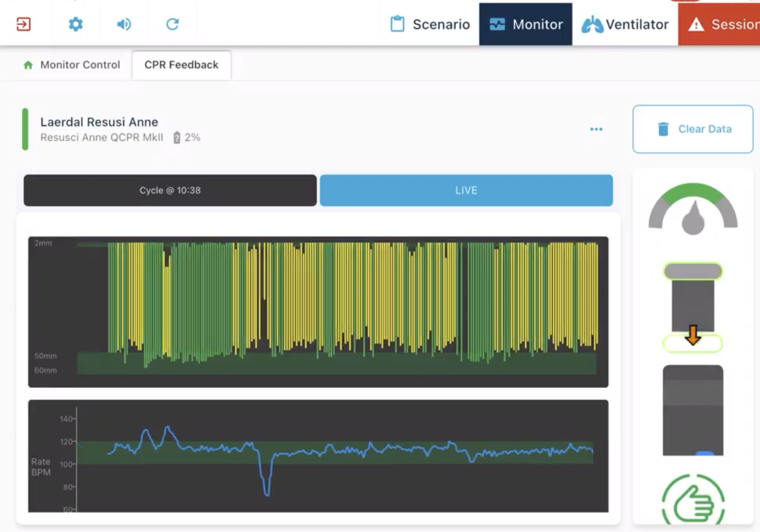
Task: Click the exit/logout icon in top bar
Action: [23, 24]
